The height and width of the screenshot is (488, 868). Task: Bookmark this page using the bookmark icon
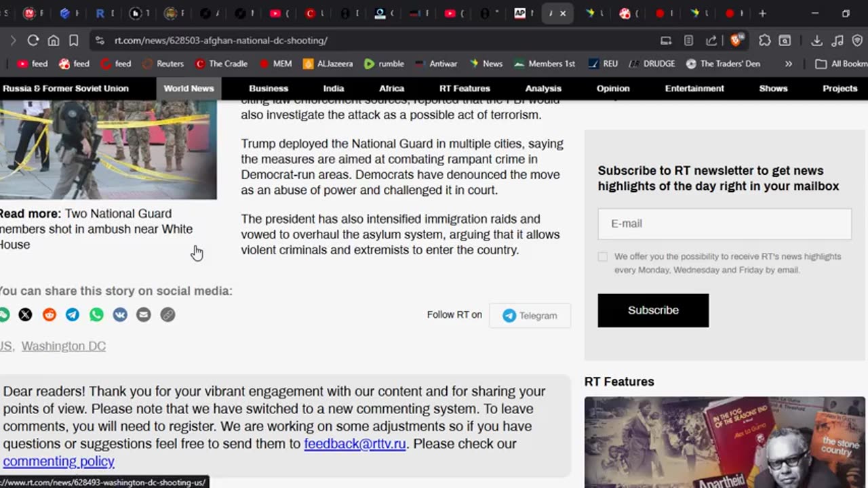(74, 41)
